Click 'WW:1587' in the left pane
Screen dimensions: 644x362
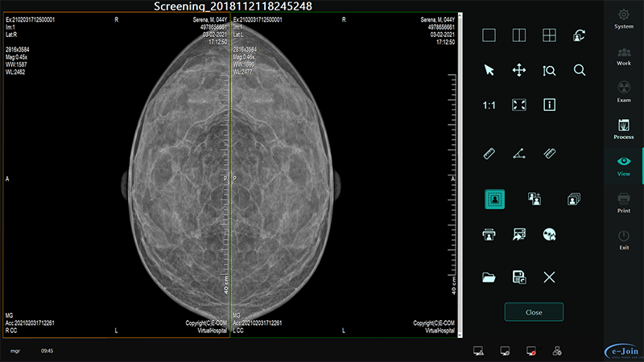16,64
